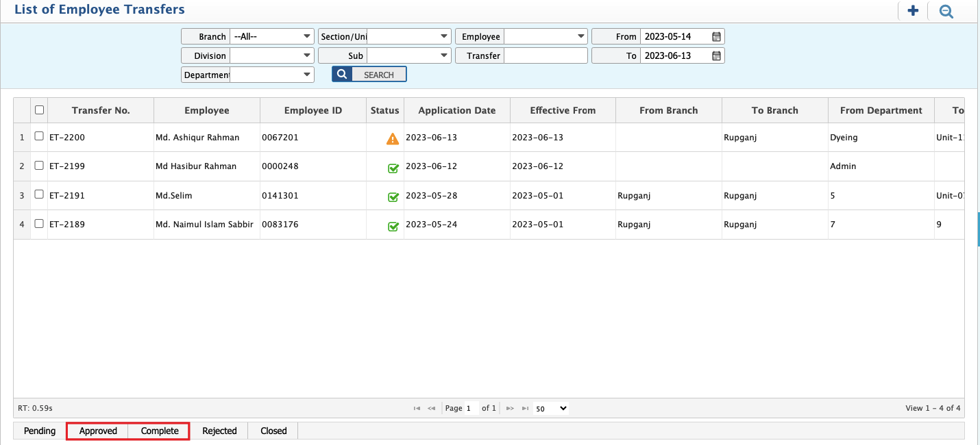Click the Transfer number input field
This screenshot has width=980, height=445.
pyautogui.click(x=546, y=55)
